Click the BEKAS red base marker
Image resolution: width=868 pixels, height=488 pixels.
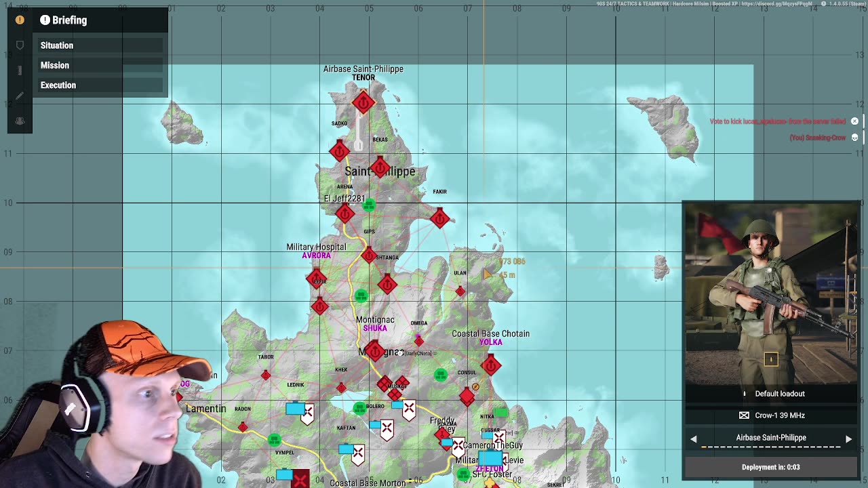tap(380, 167)
